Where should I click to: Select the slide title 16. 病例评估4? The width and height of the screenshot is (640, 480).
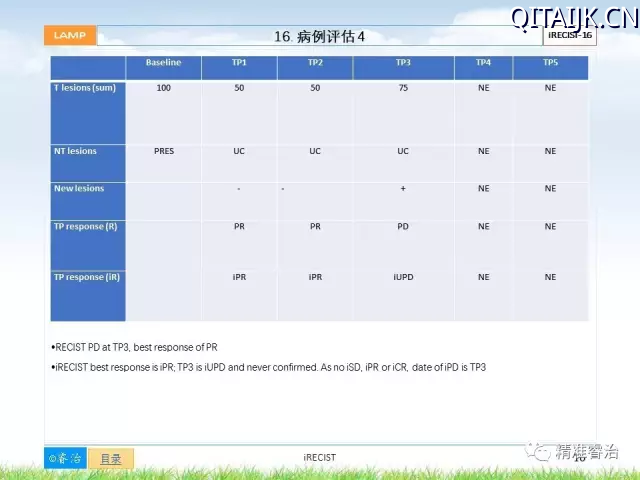tap(319, 36)
